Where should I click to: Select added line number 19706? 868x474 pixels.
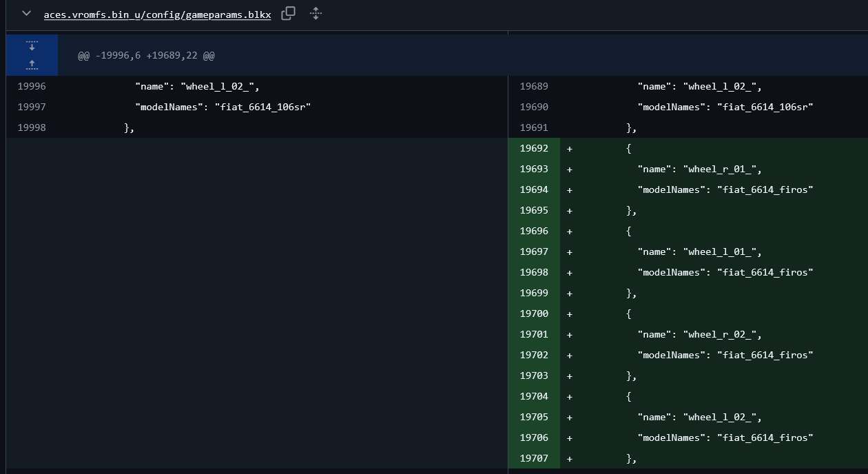tap(534, 437)
